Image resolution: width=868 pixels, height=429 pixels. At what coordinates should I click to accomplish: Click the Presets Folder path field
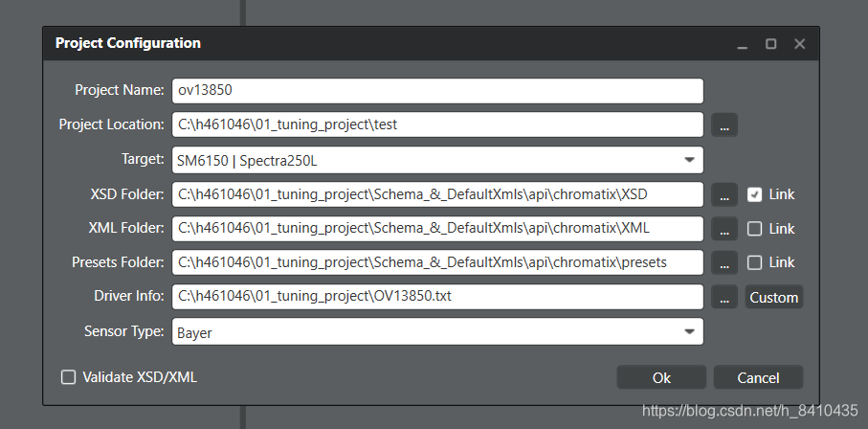[x=437, y=262]
